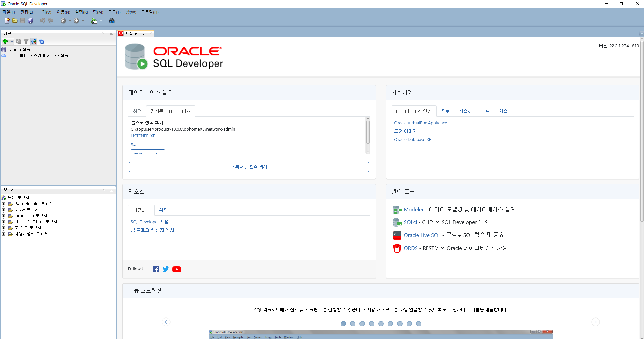Select the 자습서 tab

pos(465,111)
